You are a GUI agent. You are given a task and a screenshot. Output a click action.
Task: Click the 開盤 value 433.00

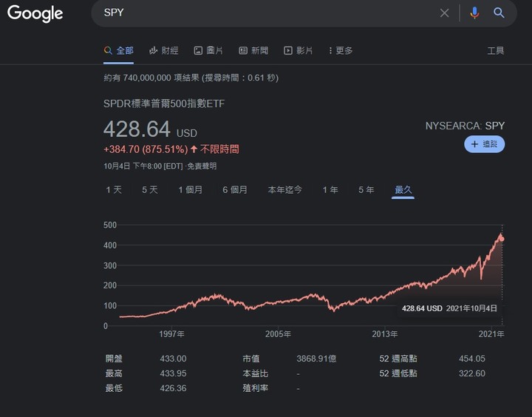pos(173,359)
